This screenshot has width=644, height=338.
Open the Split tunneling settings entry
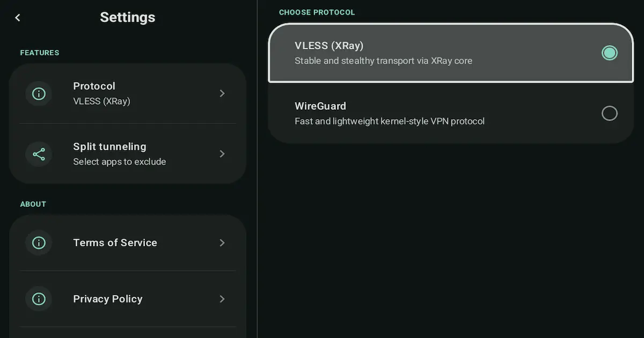coord(109,153)
